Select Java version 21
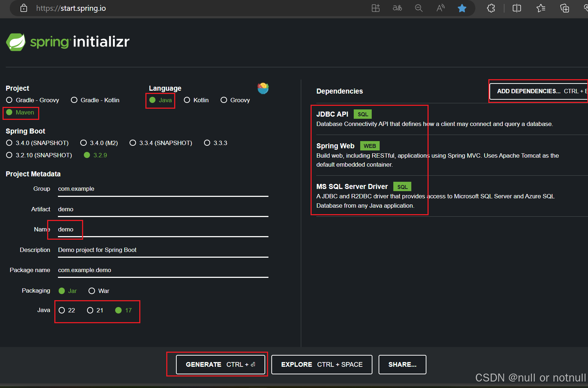The height and width of the screenshot is (388, 588). pyautogui.click(x=95, y=310)
